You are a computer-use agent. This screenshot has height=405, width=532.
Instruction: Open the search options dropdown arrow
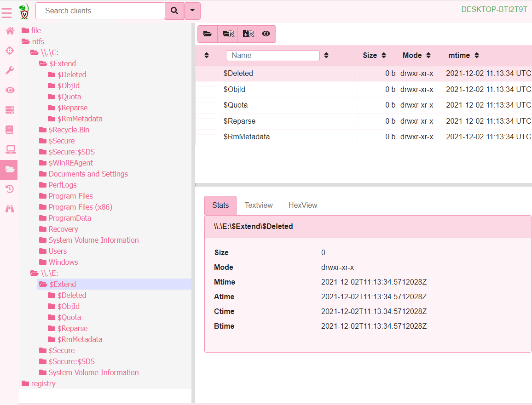[x=192, y=11]
